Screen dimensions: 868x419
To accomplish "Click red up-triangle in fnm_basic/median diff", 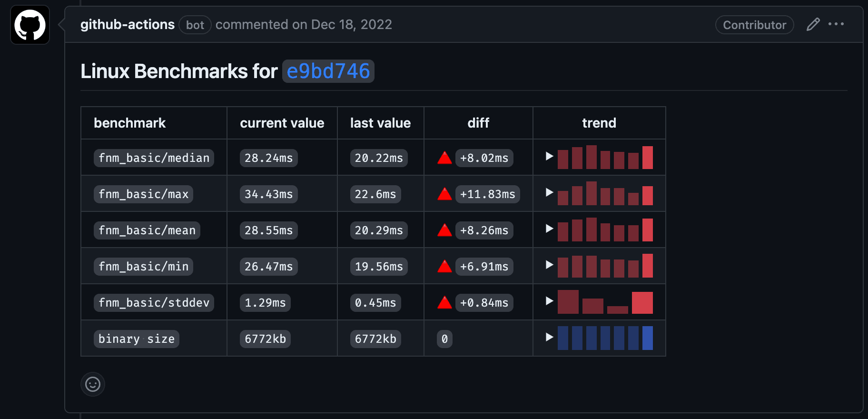I will pos(444,158).
